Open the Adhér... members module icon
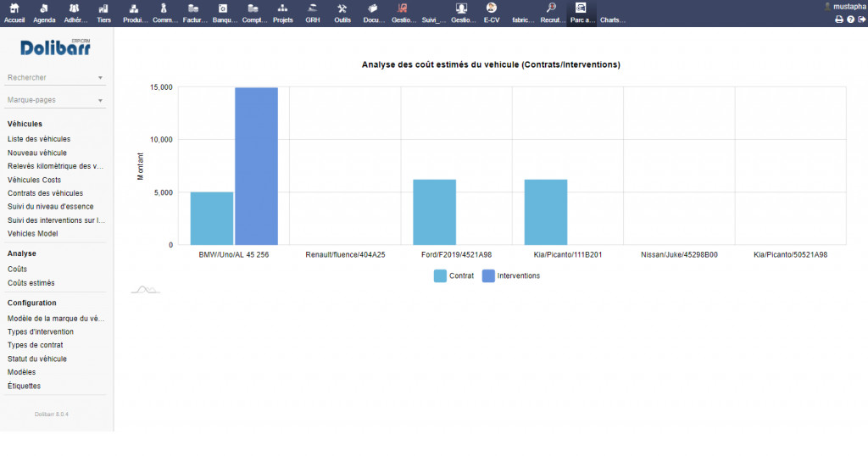 74,8
